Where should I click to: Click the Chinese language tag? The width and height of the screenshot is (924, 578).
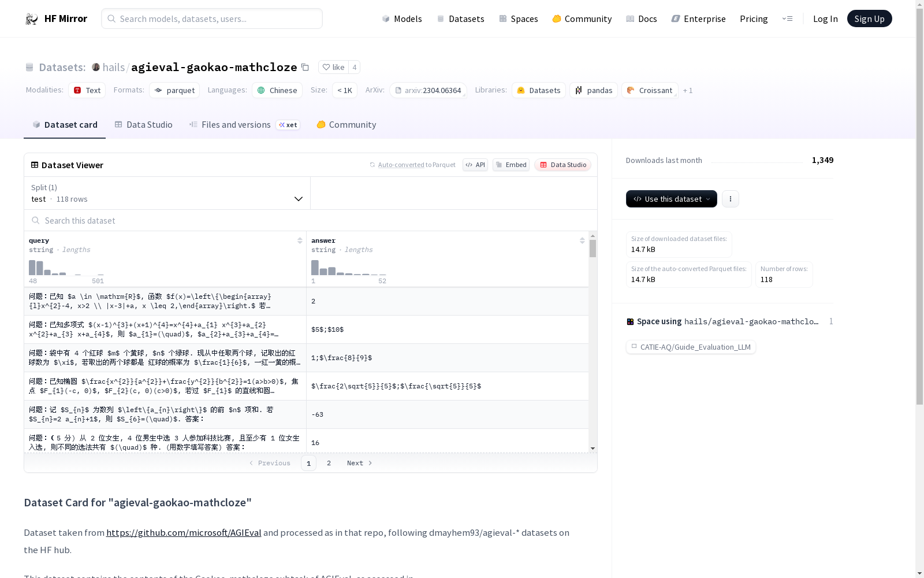pos(277,90)
